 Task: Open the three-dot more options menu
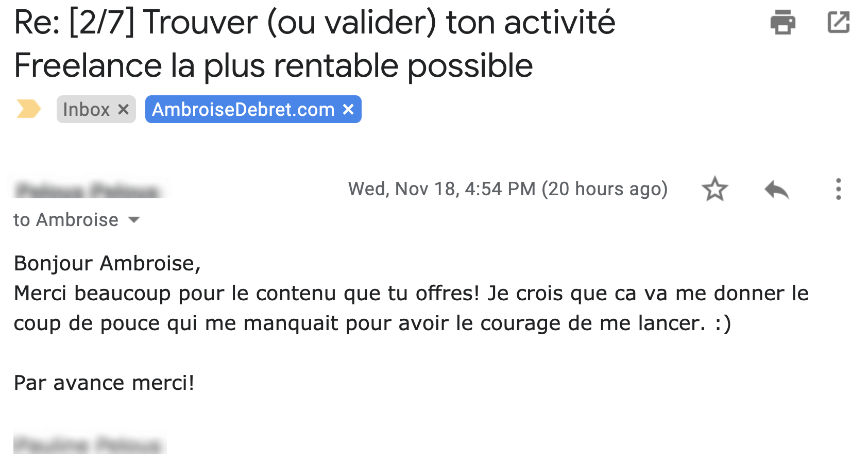838,189
